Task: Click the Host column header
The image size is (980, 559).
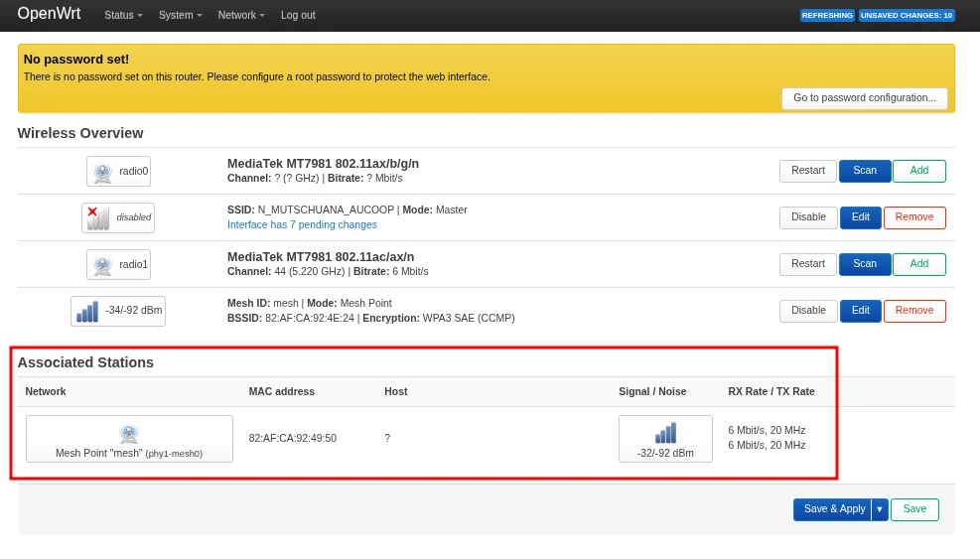Action: point(395,392)
